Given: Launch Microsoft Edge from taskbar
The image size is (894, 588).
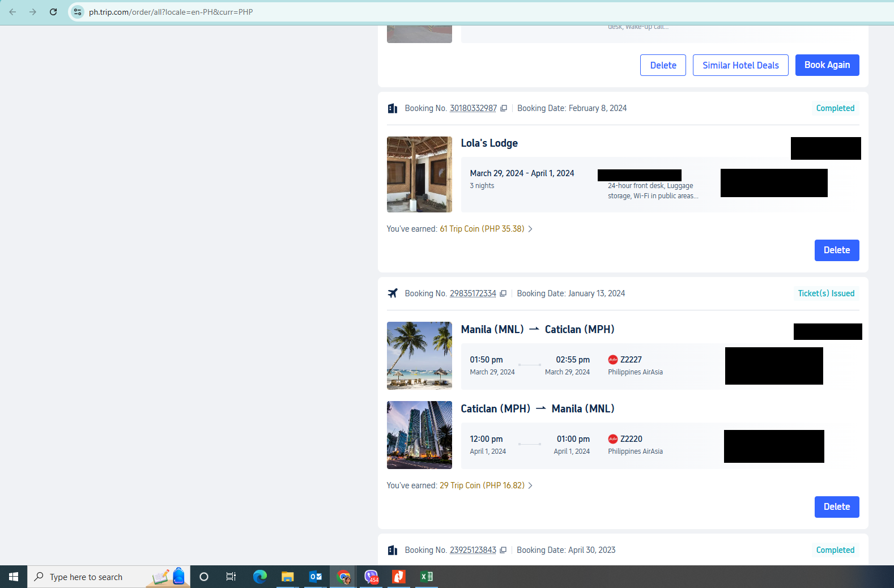Looking at the screenshot, I should [260, 577].
